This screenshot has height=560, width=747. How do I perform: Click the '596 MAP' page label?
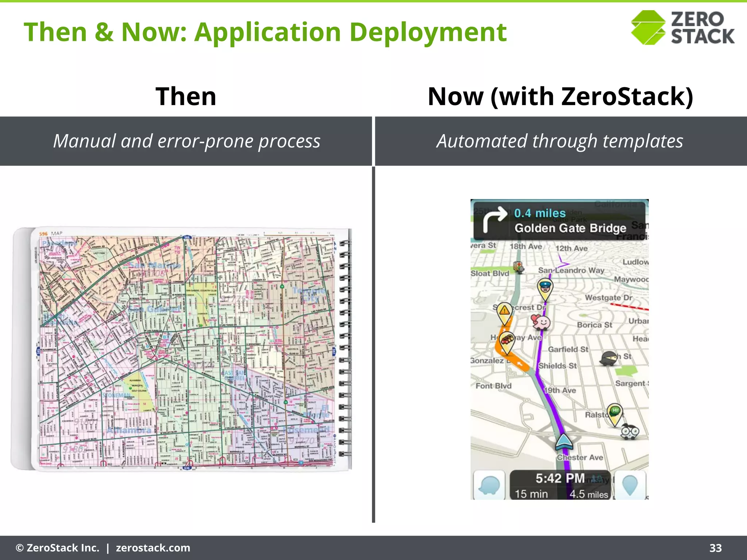tap(51, 233)
